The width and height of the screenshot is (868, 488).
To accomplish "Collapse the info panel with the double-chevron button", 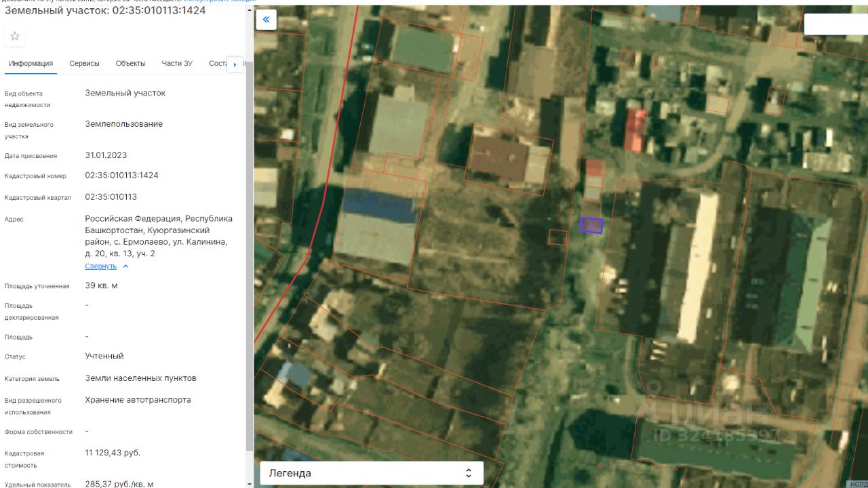I will coord(266,20).
